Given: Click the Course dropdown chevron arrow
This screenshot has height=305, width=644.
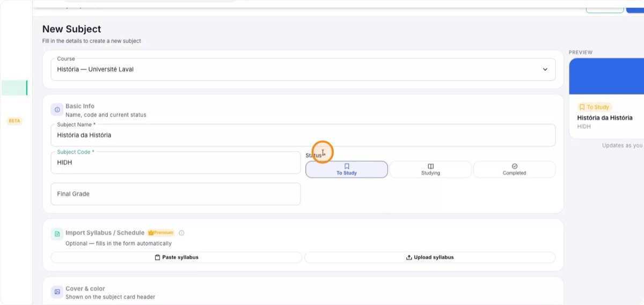Looking at the screenshot, I should (x=545, y=69).
